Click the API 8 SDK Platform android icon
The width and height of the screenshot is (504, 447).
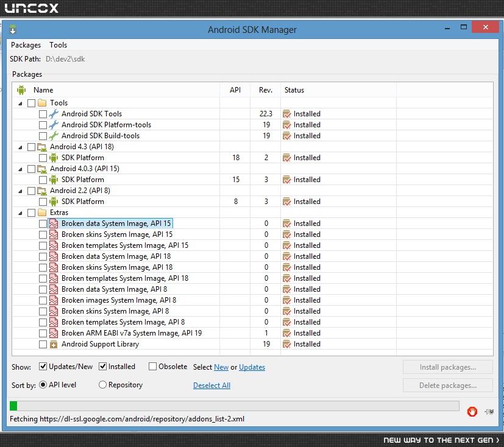54,202
